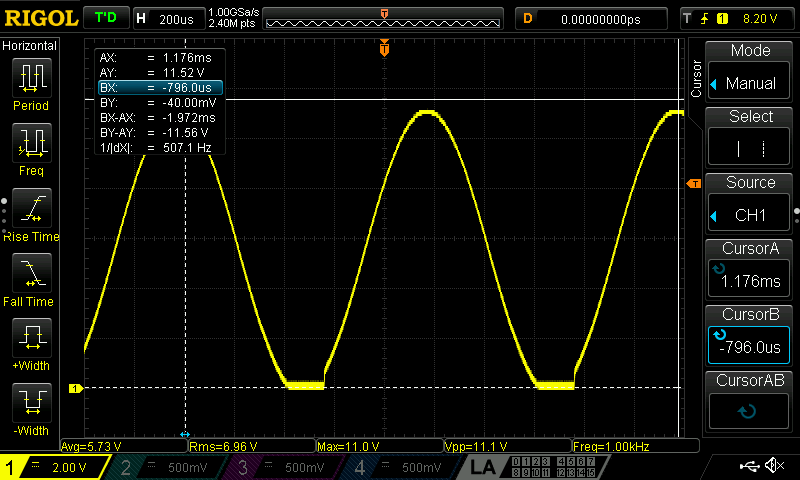
Task: Click the cyan cursor position arrow at bottom
Action: (185, 435)
